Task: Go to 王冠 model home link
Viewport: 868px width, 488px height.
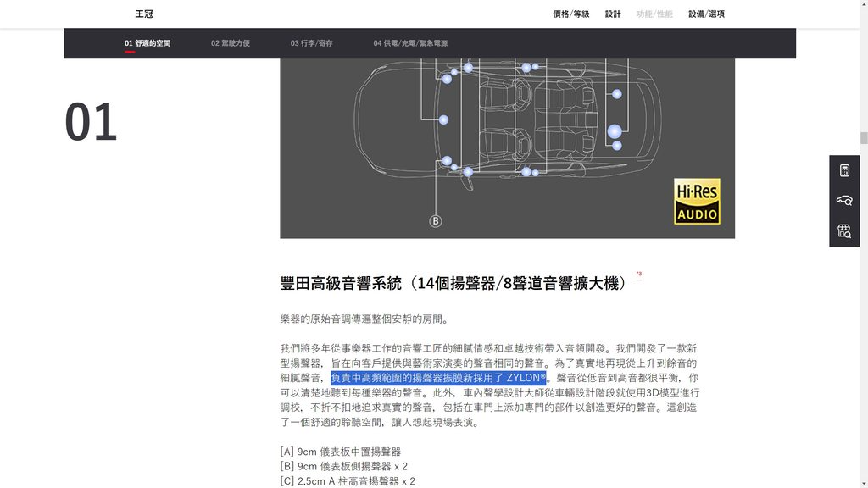Action: pyautogui.click(x=144, y=14)
